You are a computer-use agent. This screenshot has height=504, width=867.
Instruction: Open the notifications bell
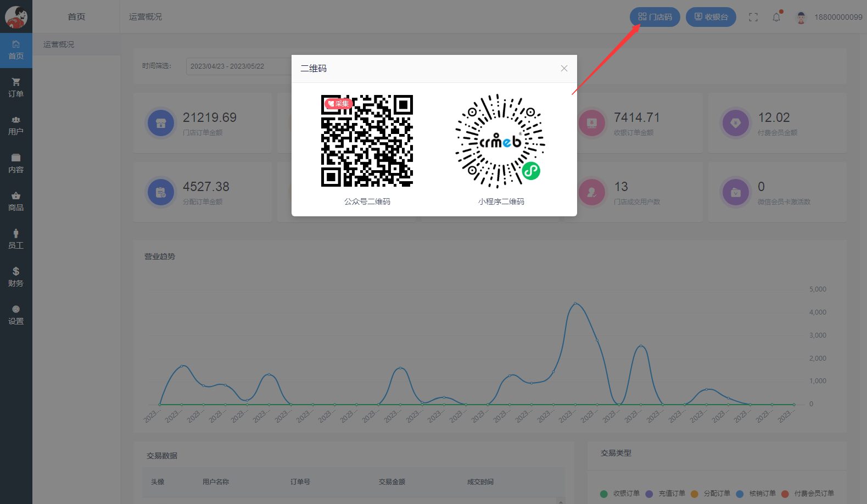click(x=776, y=17)
